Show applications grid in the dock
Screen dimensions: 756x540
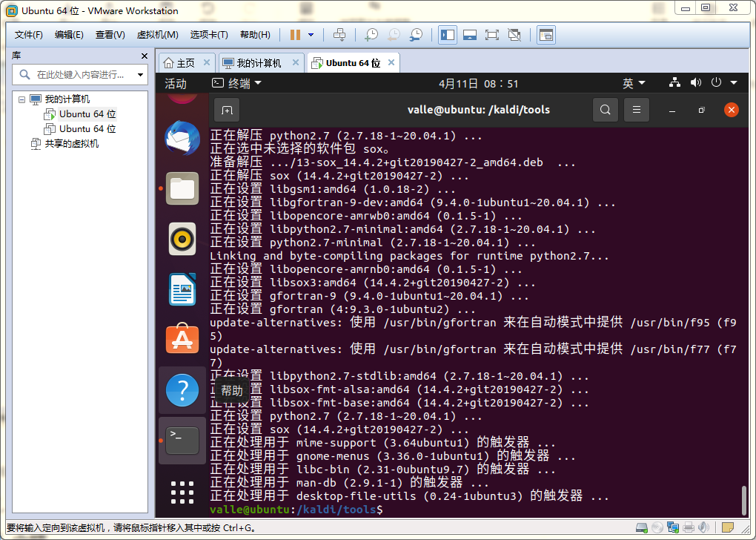tap(182, 493)
